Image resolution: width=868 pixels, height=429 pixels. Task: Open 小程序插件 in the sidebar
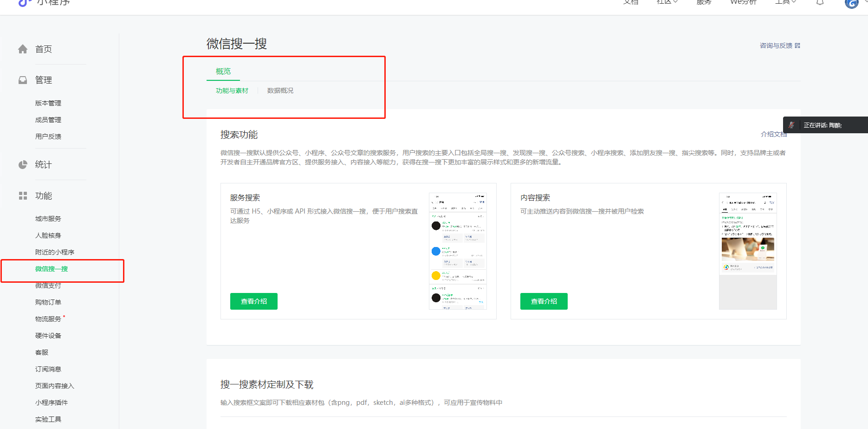click(x=52, y=403)
